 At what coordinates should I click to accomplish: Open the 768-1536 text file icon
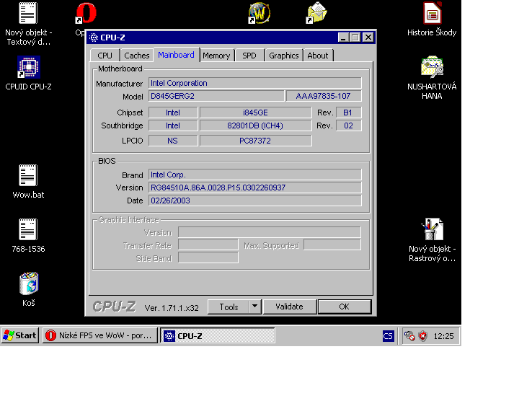(28, 230)
